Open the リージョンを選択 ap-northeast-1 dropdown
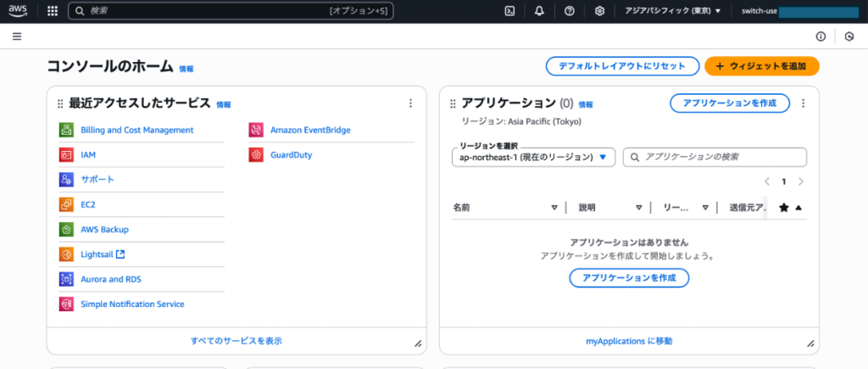 [x=534, y=157]
